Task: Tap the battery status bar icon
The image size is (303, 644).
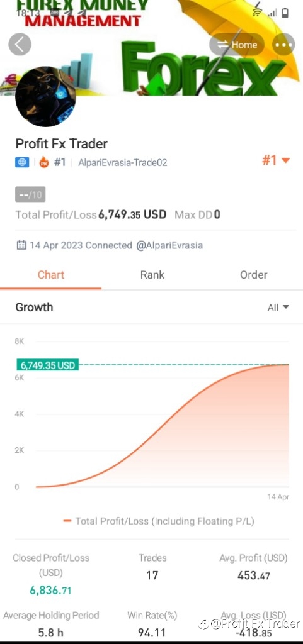Action: pos(285,13)
